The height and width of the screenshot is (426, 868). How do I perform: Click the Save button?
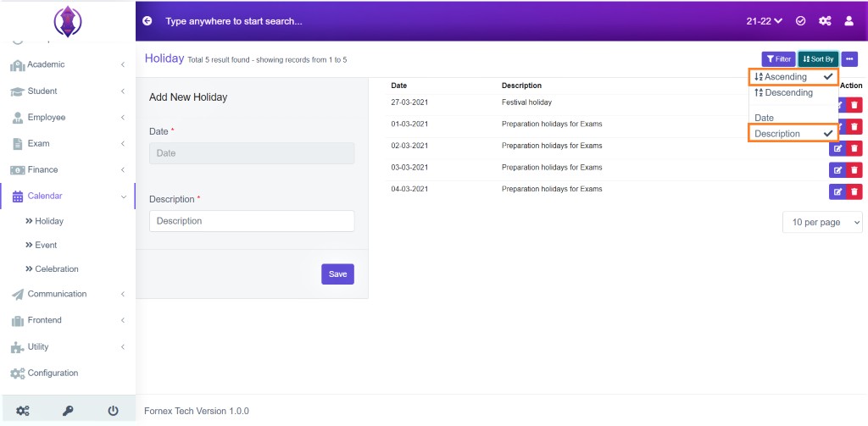(337, 274)
